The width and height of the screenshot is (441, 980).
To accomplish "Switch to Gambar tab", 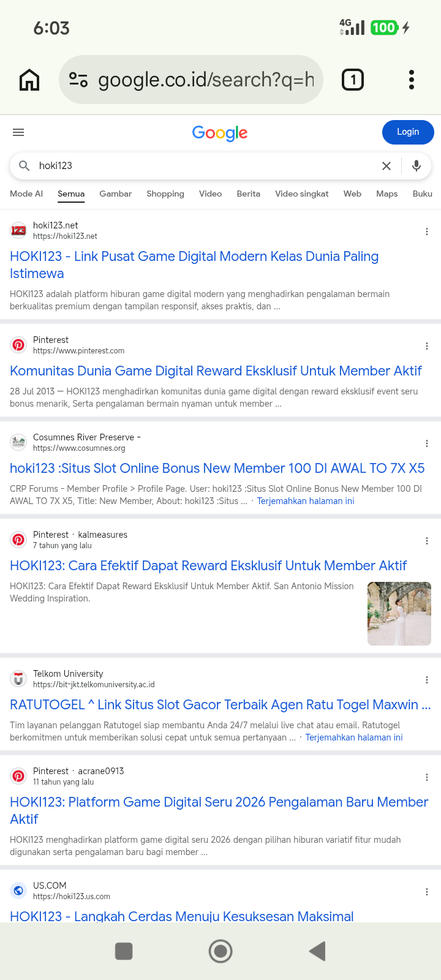I will pyautogui.click(x=116, y=194).
